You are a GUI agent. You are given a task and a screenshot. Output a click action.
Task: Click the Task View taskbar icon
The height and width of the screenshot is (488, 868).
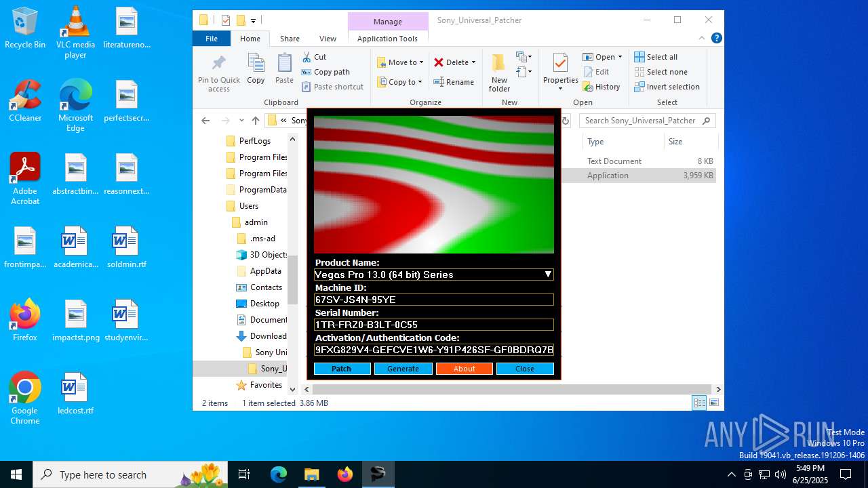(244, 474)
